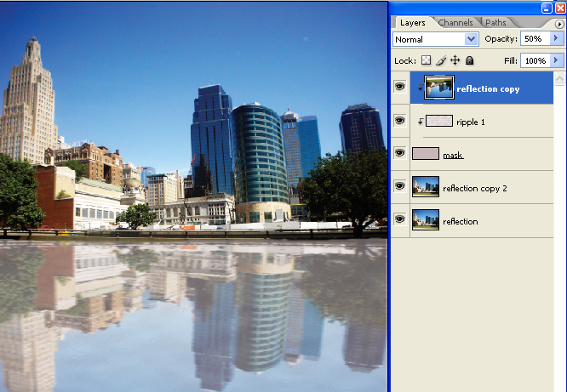Open the Fill slider arrow
Image resolution: width=567 pixels, height=392 pixels.
coord(556,60)
